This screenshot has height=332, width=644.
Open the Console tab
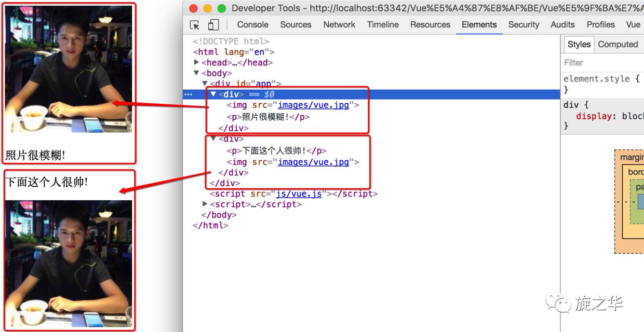(253, 24)
